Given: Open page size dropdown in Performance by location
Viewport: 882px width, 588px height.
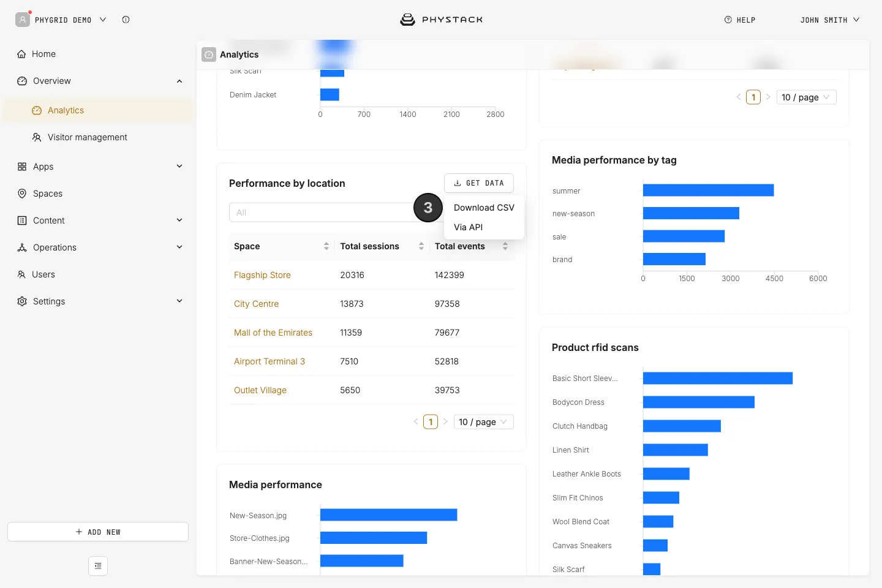Looking at the screenshot, I should click(x=484, y=422).
